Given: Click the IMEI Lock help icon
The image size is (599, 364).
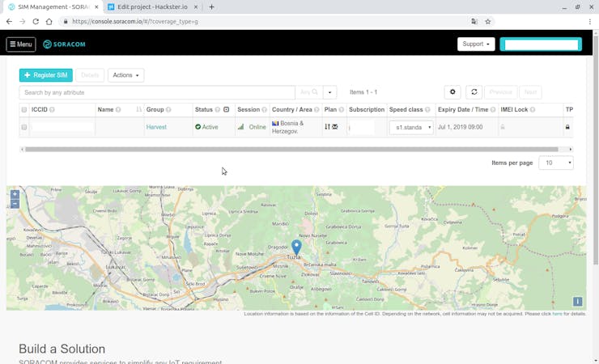Looking at the screenshot, I should (x=533, y=110).
